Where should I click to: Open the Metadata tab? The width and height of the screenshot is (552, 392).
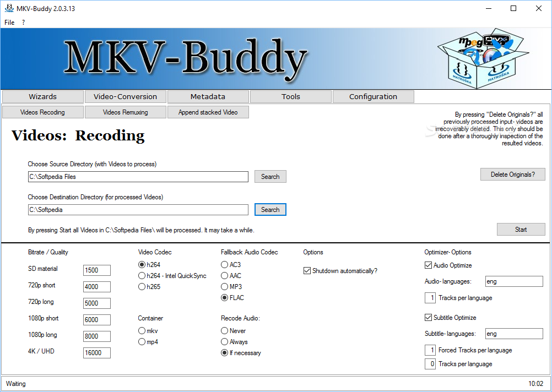tap(208, 96)
